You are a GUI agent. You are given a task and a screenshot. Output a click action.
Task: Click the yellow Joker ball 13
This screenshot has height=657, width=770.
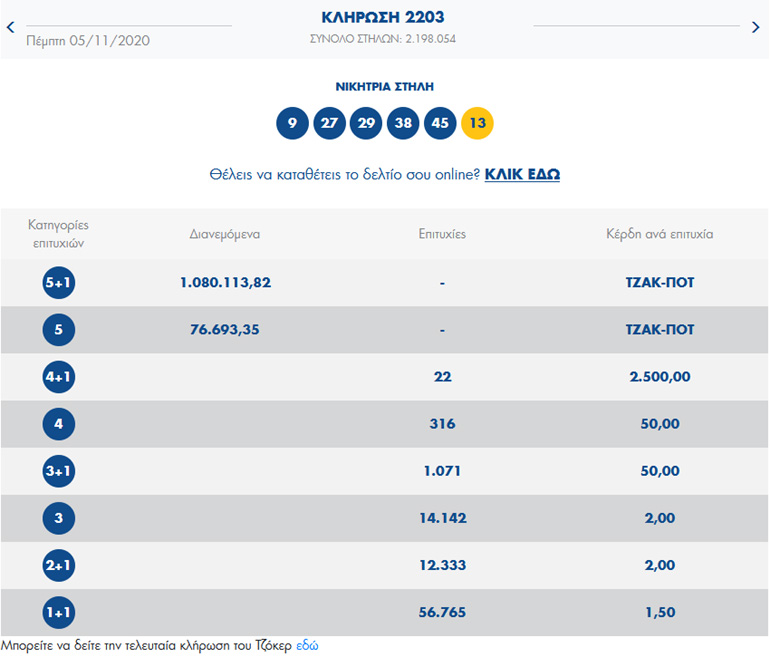coord(477,123)
